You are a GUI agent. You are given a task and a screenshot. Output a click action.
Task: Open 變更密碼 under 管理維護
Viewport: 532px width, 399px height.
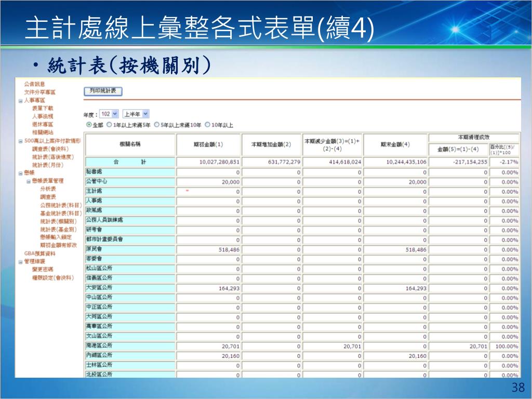[x=43, y=270]
